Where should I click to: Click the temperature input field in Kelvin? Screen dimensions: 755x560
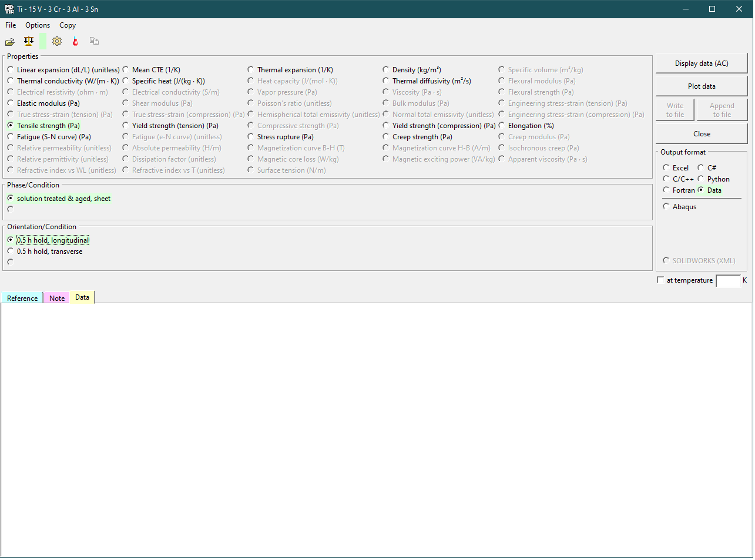point(728,281)
